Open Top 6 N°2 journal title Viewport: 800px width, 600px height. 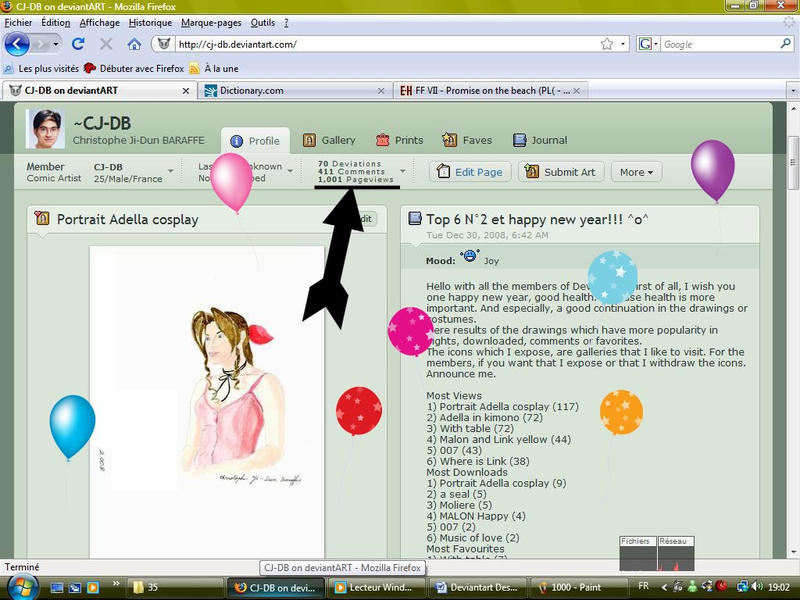coord(537,219)
